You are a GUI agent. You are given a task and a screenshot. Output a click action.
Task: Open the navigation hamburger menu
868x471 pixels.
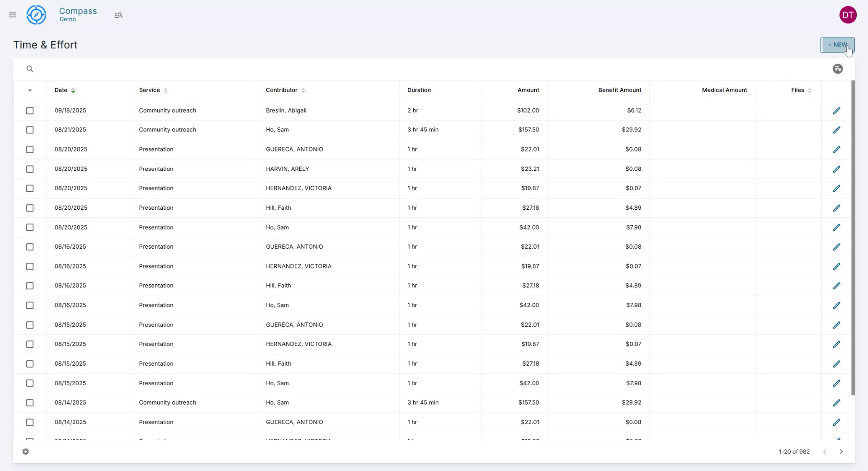coord(12,14)
